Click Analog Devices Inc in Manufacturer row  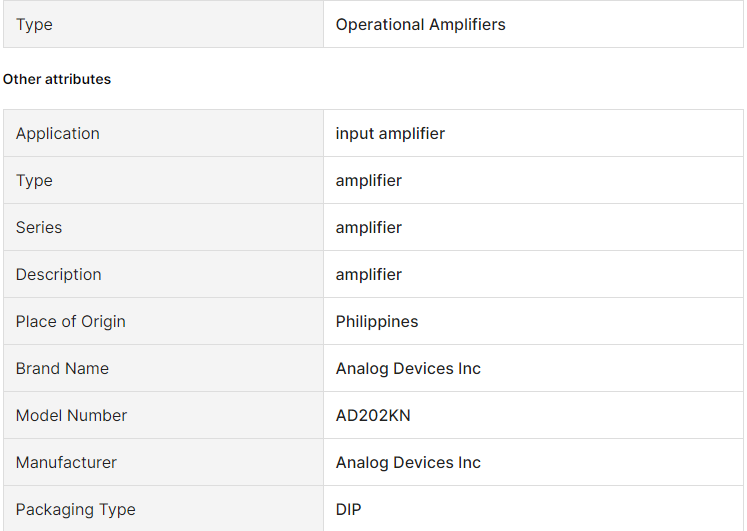tap(408, 462)
